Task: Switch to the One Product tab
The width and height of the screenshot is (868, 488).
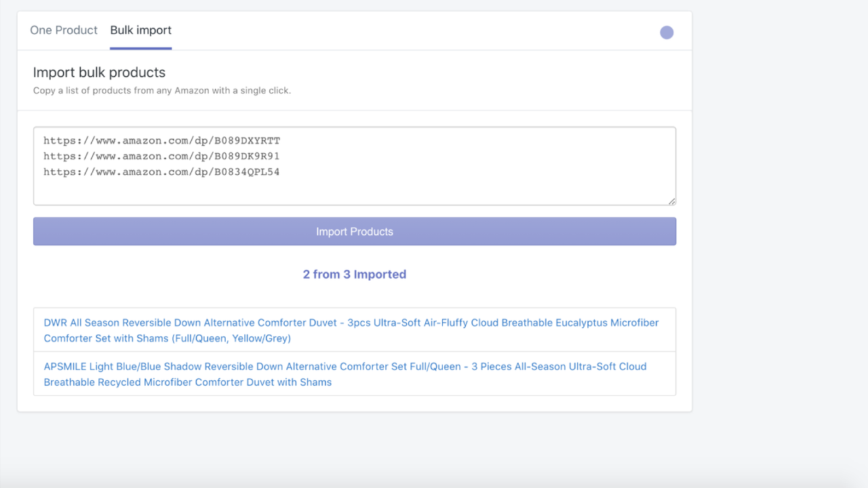Action: point(64,30)
